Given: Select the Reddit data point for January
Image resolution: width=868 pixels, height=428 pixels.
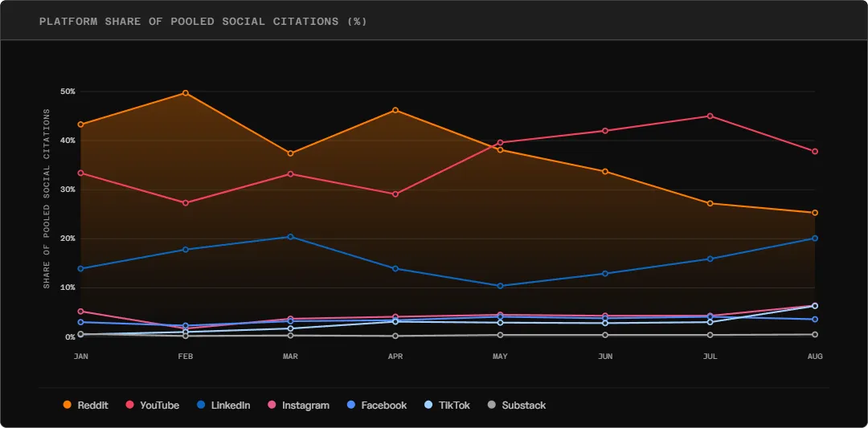Looking at the screenshot, I should 81,124.
